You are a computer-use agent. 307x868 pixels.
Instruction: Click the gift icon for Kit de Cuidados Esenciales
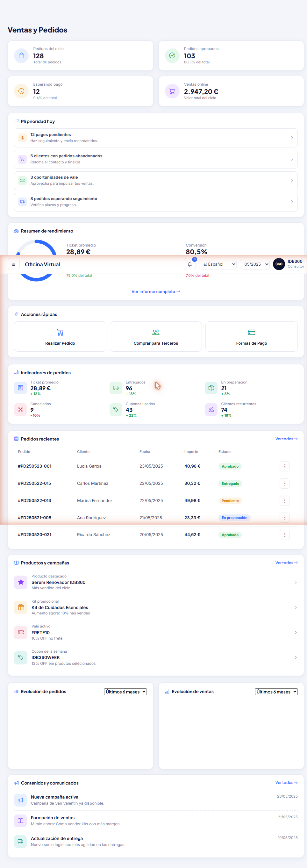click(x=21, y=607)
